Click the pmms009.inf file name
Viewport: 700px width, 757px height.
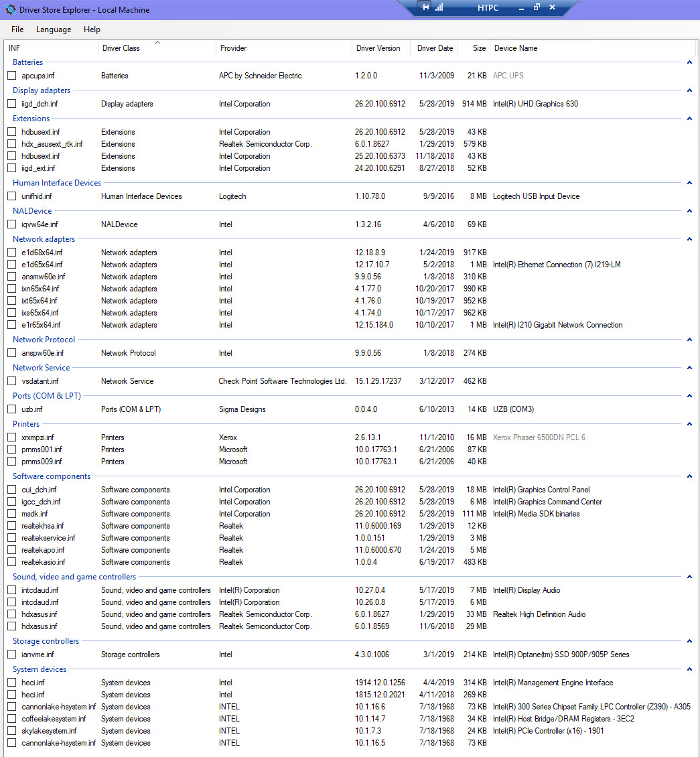coord(42,462)
